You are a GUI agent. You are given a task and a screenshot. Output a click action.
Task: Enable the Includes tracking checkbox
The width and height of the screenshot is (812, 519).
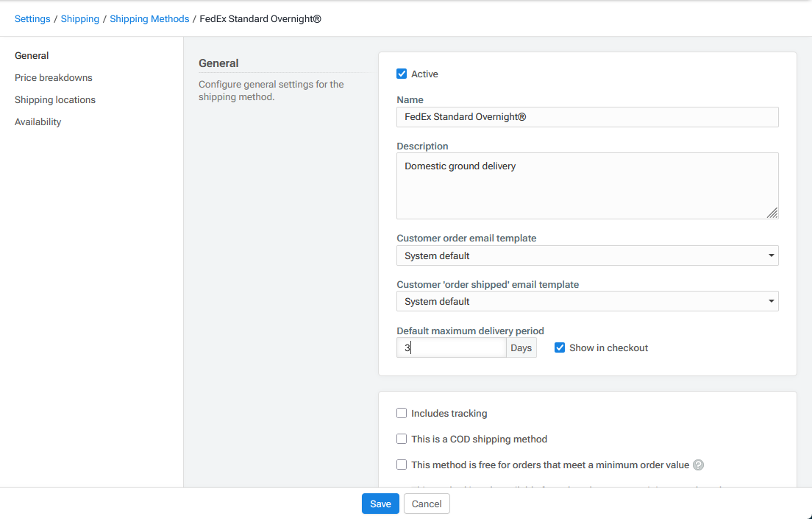click(402, 413)
